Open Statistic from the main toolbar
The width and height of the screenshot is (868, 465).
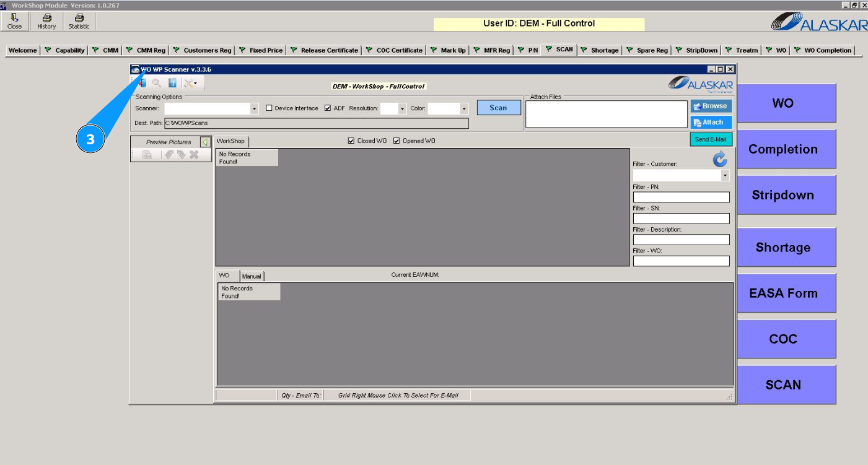(79, 22)
